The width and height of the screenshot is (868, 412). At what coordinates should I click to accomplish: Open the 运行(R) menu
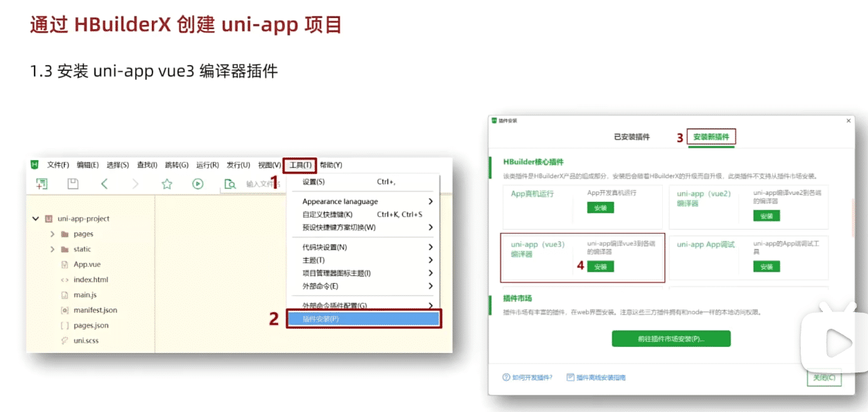tap(207, 165)
